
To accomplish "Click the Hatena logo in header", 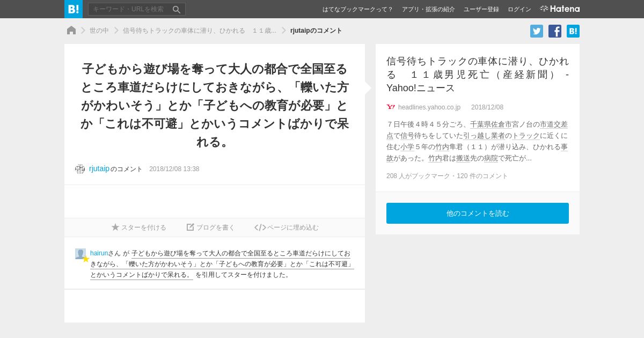I will click(x=560, y=9).
